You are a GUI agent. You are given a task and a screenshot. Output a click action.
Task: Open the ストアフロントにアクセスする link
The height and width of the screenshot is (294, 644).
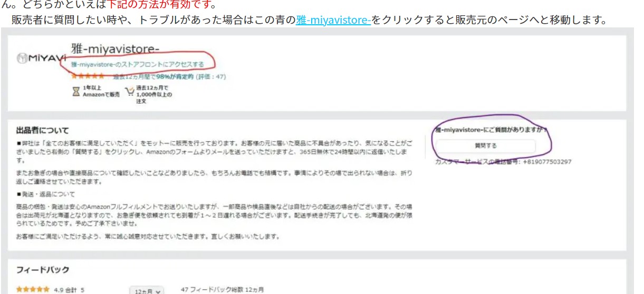click(137, 64)
